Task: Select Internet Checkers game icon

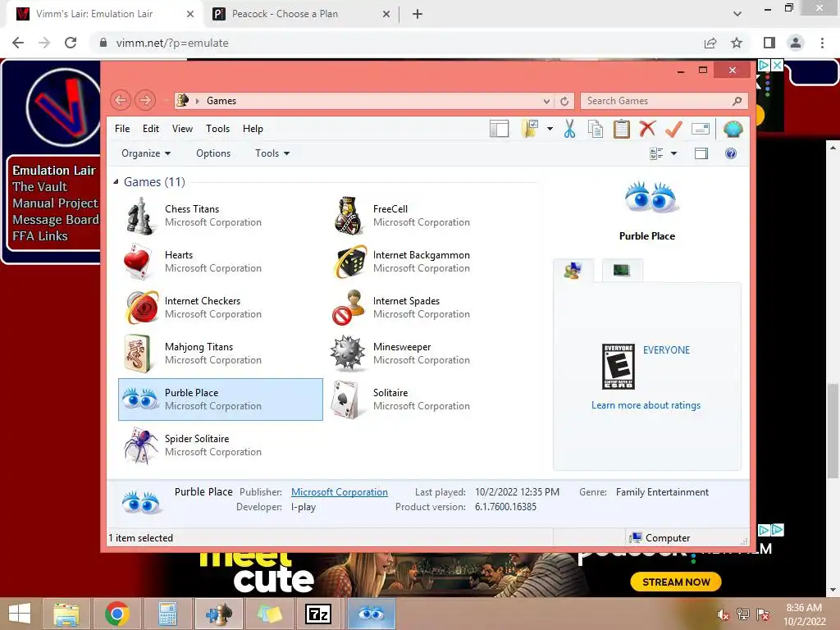Action: pos(141,308)
